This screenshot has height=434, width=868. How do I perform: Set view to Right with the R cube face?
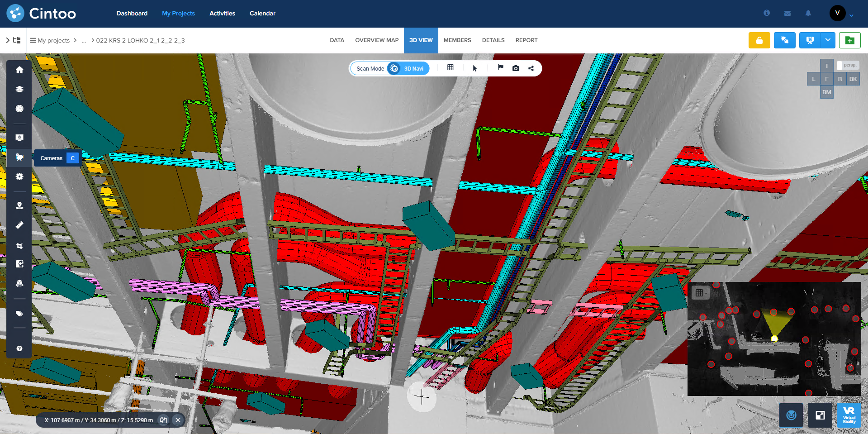[x=840, y=79]
